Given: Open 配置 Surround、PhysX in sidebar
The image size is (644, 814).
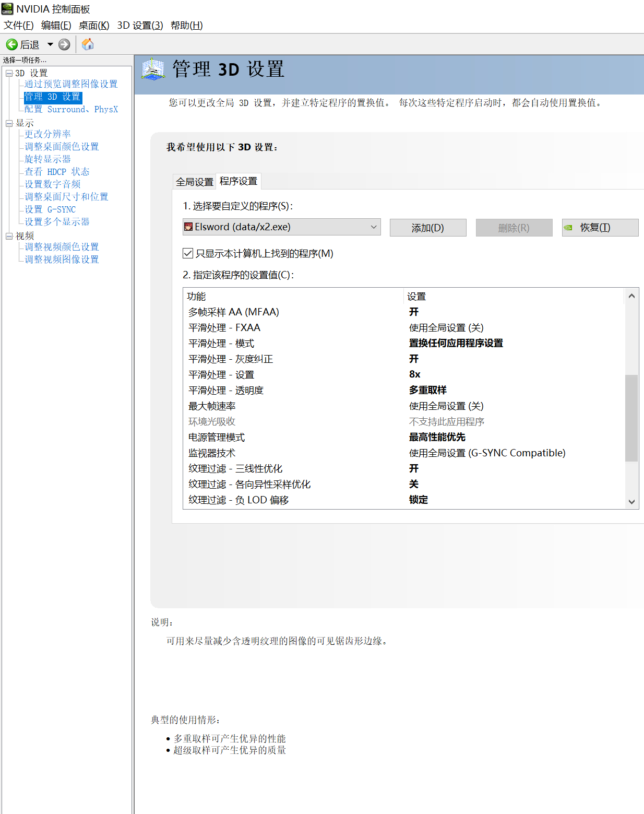Looking at the screenshot, I should coord(71,109).
